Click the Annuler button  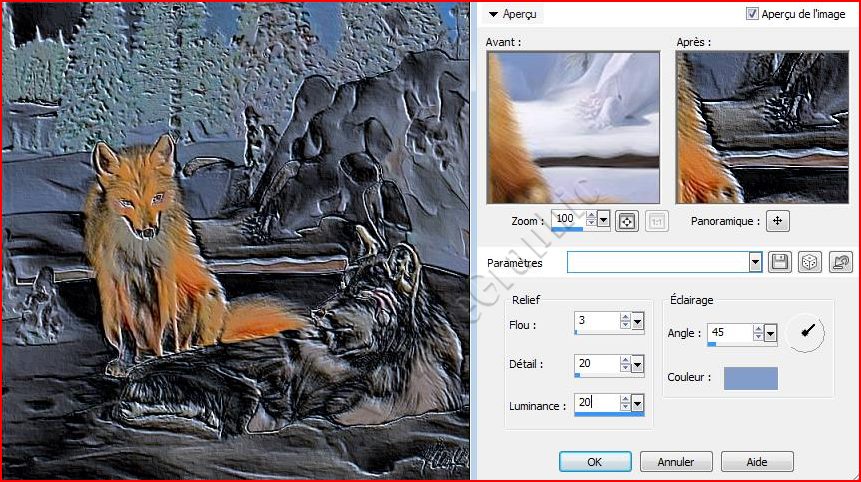point(675,462)
